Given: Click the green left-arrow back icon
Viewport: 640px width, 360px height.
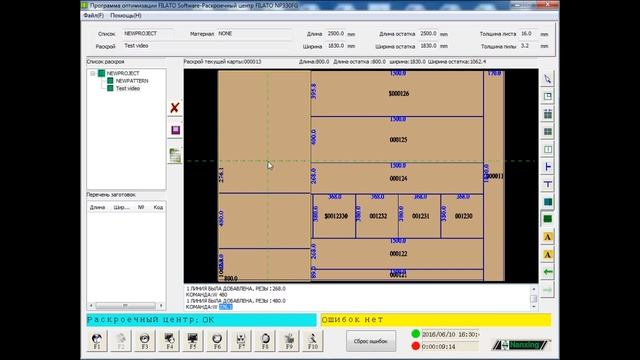Looking at the screenshot, I should click(x=548, y=272).
